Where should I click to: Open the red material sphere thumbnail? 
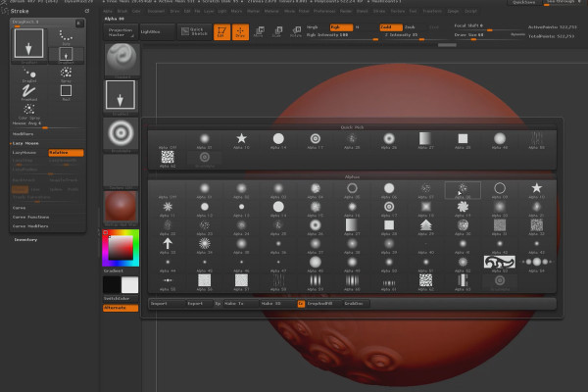(121, 208)
